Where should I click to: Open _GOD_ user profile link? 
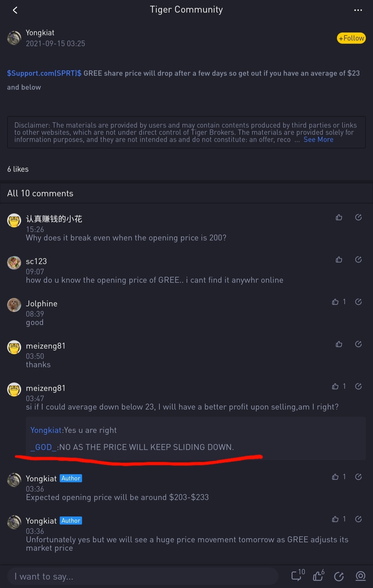tap(44, 447)
